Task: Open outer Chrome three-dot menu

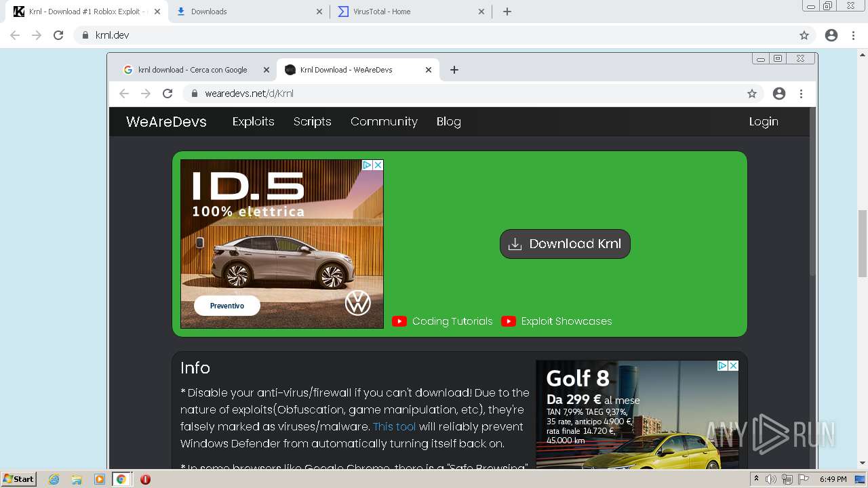Action: (x=853, y=35)
